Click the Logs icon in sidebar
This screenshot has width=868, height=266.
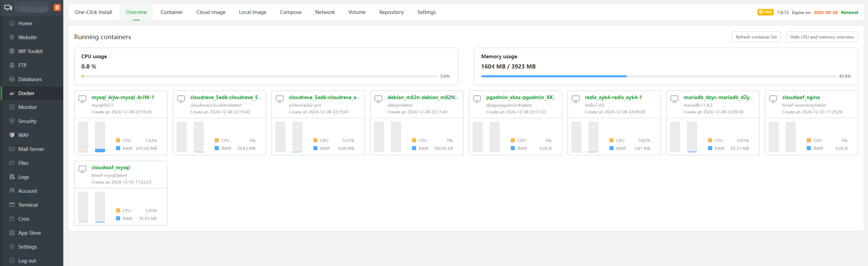click(12, 177)
